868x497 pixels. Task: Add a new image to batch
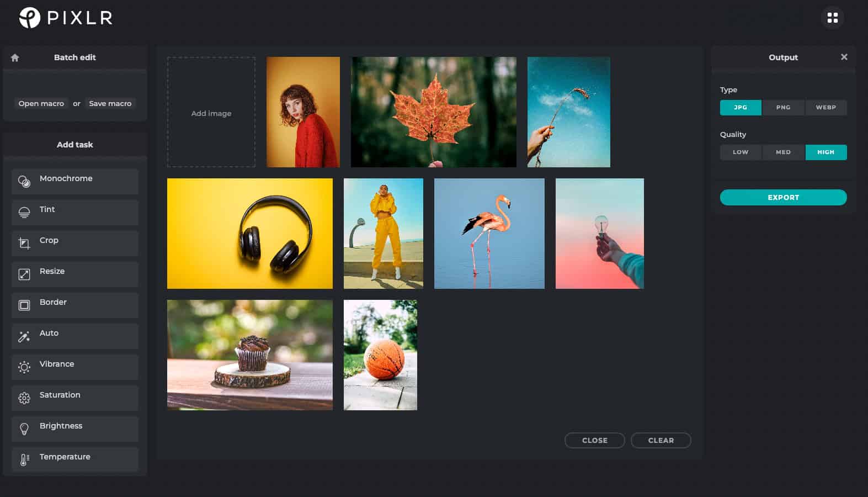(x=211, y=112)
